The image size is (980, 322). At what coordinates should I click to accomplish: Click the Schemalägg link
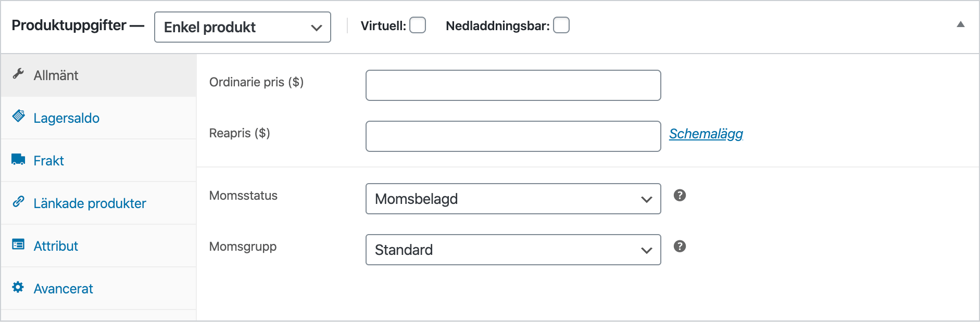[706, 134]
